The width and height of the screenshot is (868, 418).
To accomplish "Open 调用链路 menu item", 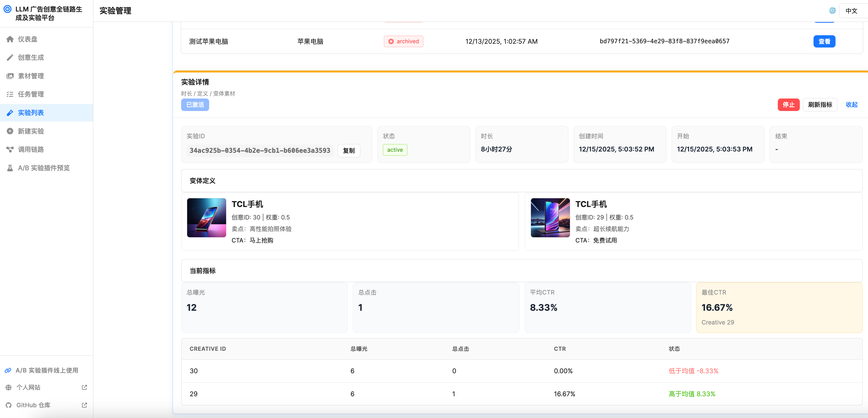I will coord(46,149).
